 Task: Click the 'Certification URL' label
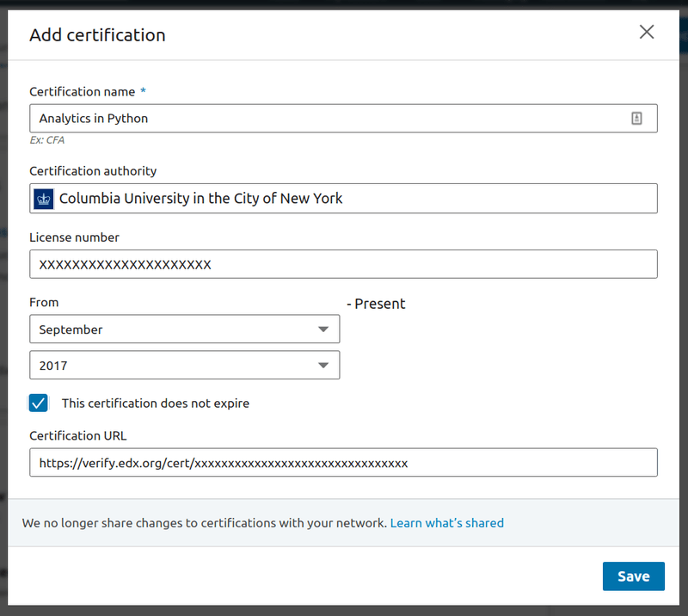pos(77,436)
